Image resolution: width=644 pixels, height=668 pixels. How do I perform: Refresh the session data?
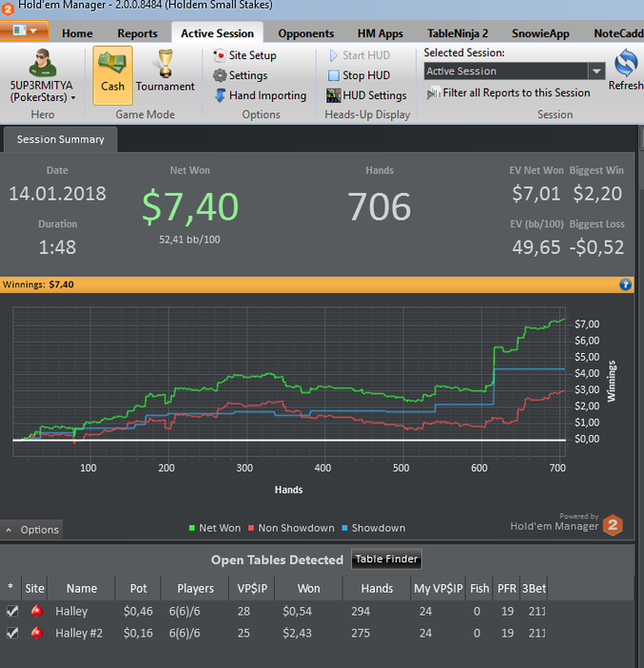pyautogui.click(x=626, y=69)
